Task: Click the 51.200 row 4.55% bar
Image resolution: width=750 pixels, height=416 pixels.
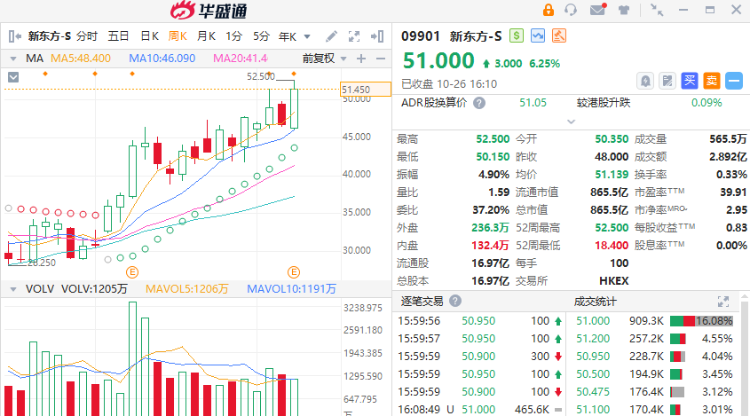Action: 678,339
